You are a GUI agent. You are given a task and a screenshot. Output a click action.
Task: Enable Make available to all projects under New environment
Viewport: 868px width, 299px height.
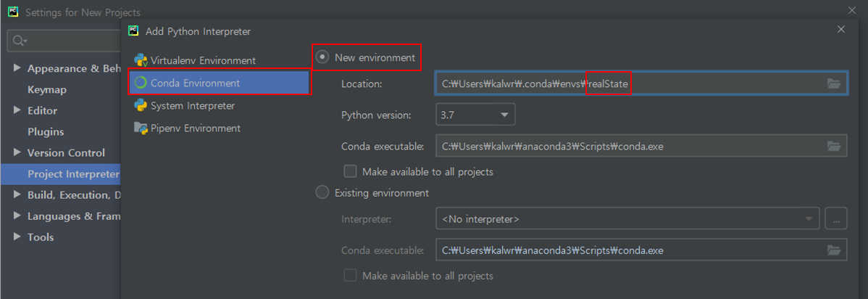click(x=350, y=171)
